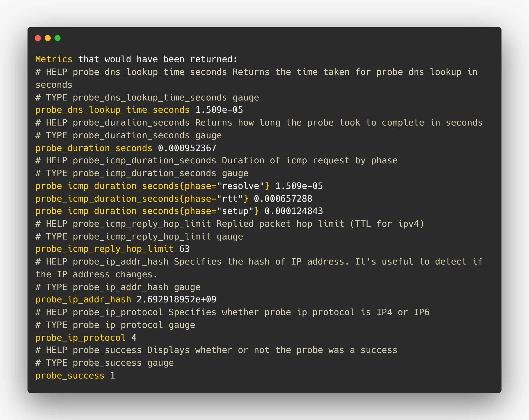Click the HELP probe_success comment line
Image resolution: width=529 pixels, height=420 pixels.
216,350
